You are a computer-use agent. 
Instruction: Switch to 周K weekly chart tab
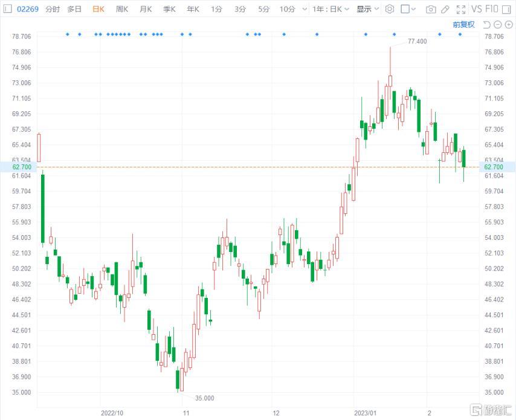(122, 9)
